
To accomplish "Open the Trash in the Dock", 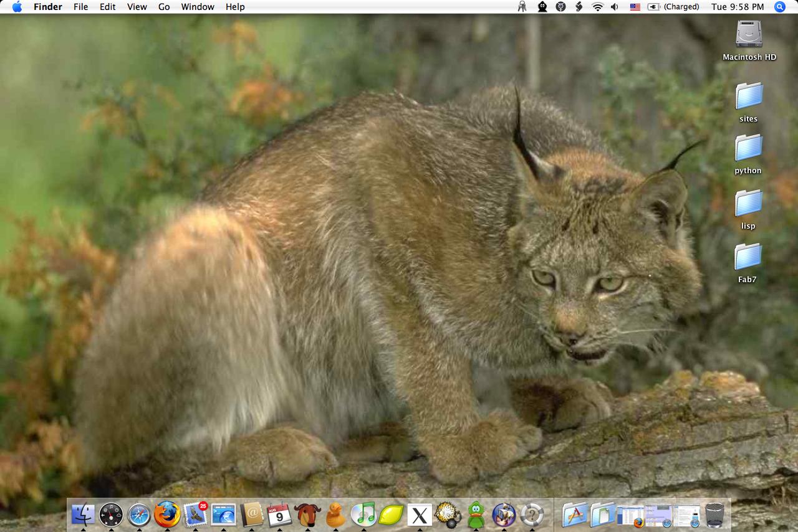I will pos(714,515).
